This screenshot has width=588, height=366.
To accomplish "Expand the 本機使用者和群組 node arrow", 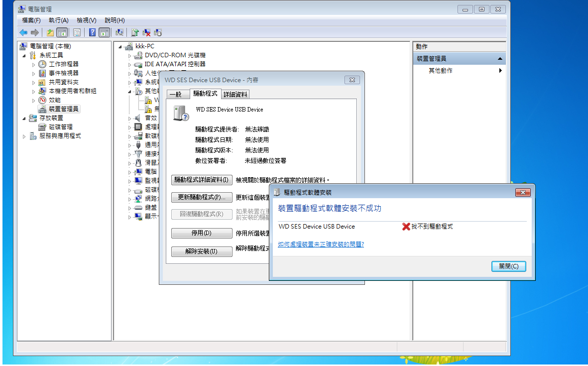I will tap(33, 92).
